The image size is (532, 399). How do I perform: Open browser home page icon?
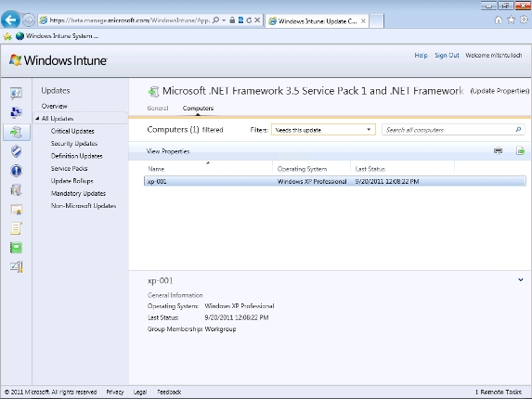tap(498, 20)
